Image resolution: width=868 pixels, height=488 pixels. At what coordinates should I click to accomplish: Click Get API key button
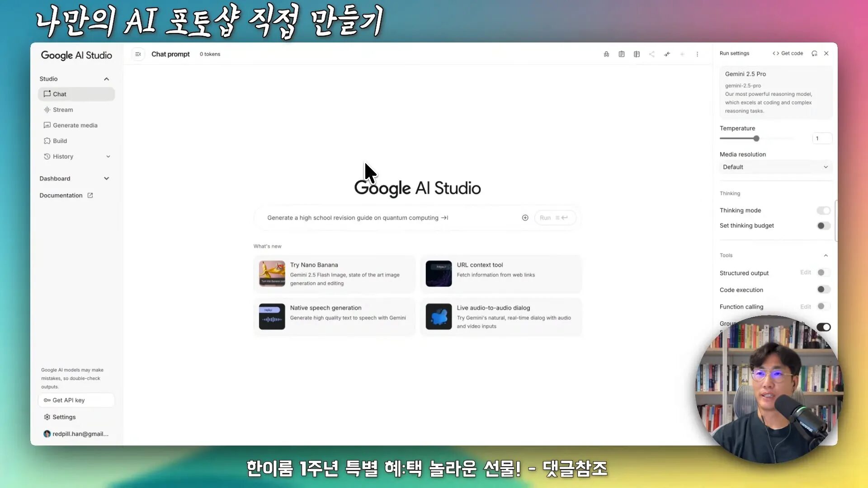point(76,400)
